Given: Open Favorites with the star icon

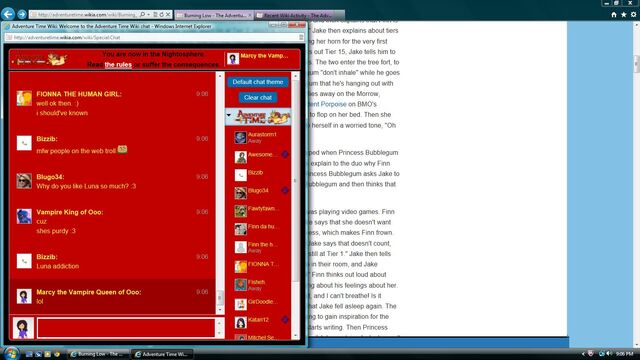Looking at the screenshot, I should [x=624, y=14].
